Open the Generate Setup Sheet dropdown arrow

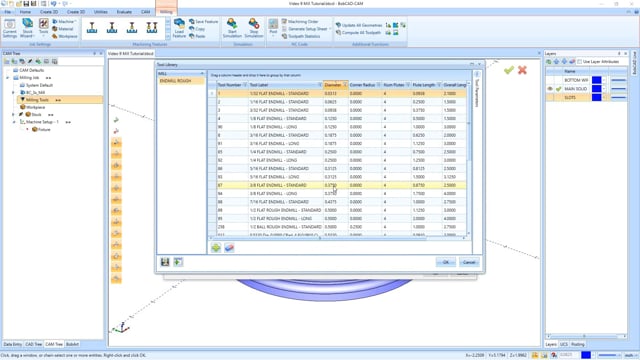click(x=330, y=29)
